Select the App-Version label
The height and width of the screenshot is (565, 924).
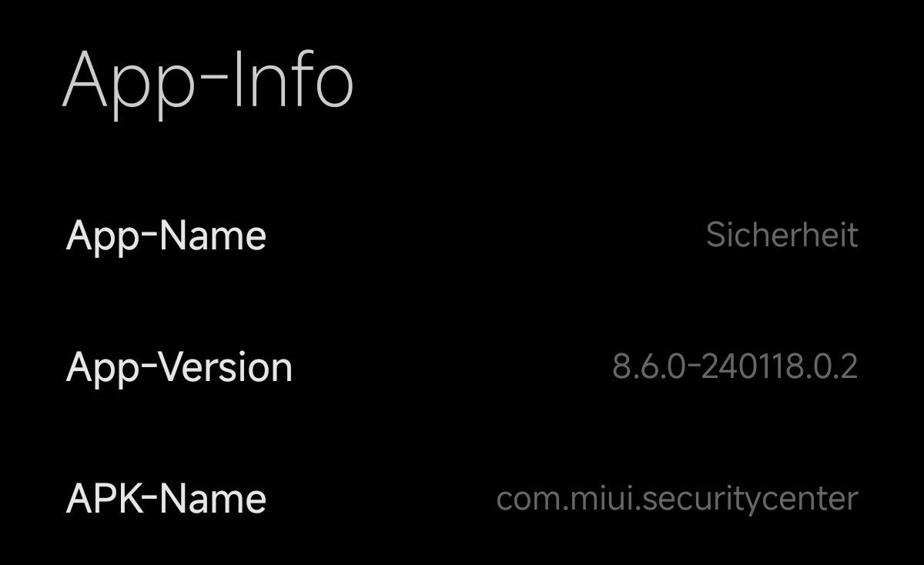(x=179, y=368)
